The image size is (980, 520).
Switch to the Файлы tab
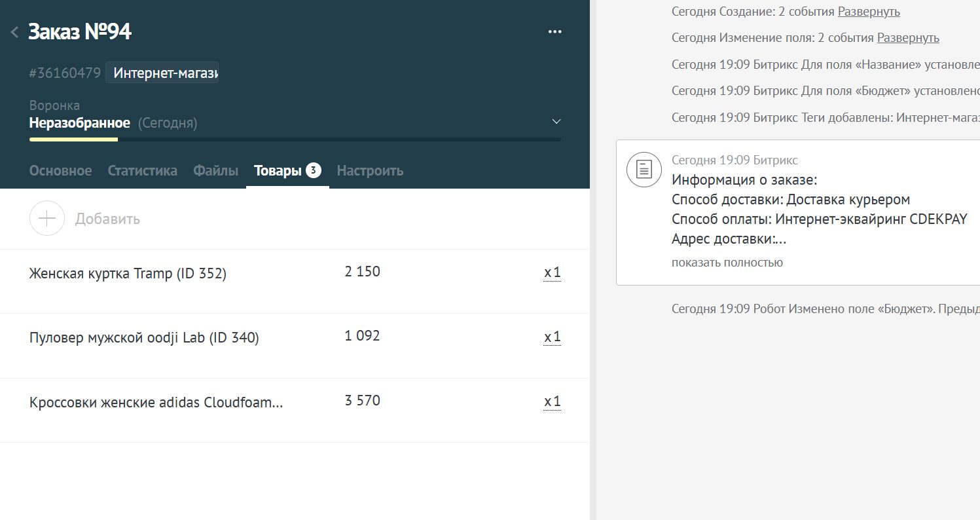[x=215, y=170]
